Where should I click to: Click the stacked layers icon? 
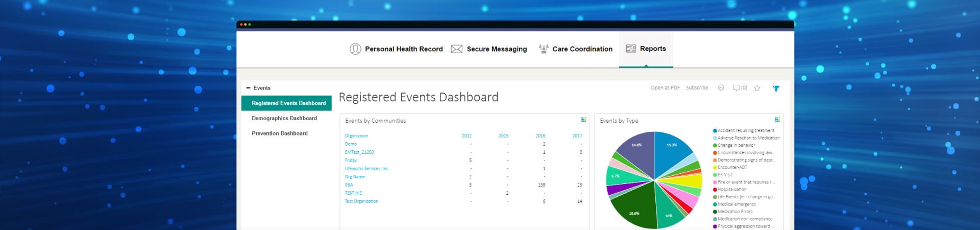click(721, 88)
